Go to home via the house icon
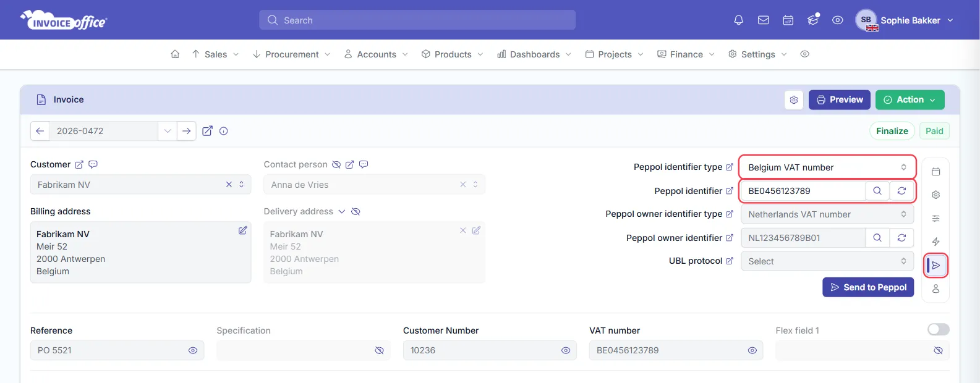Viewport: 980px width, 383px height. click(x=175, y=54)
